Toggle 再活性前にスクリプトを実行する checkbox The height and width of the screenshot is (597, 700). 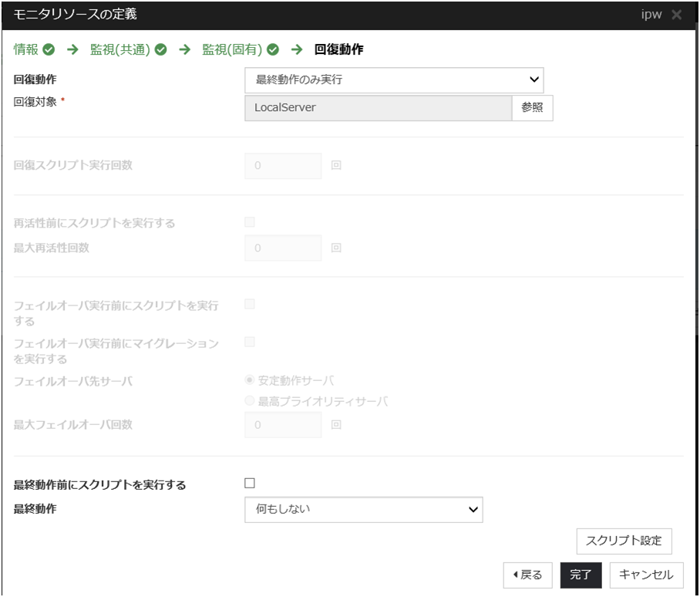coord(249,222)
